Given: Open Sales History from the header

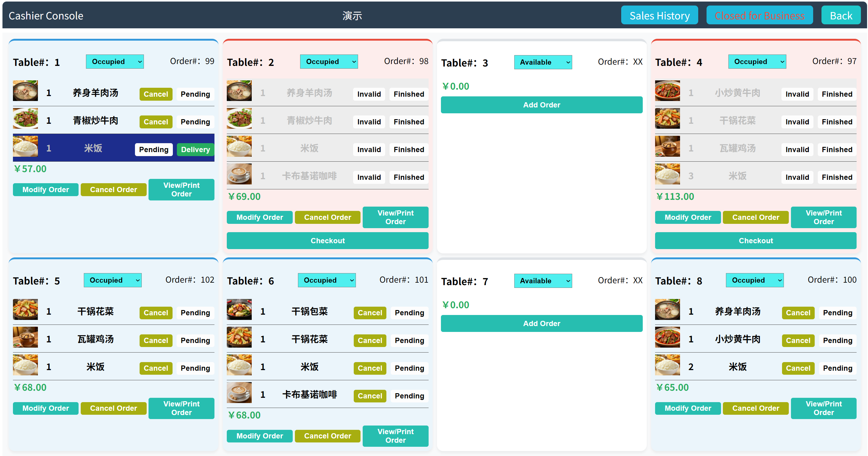Looking at the screenshot, I should (x=659, y=15).
